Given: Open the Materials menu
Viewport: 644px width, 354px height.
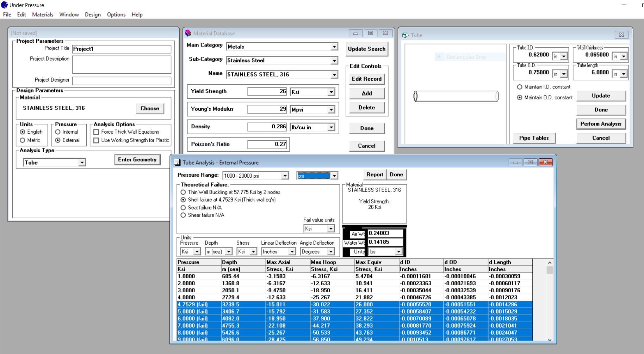Looking at the screenshot, I should coord(43,14).
